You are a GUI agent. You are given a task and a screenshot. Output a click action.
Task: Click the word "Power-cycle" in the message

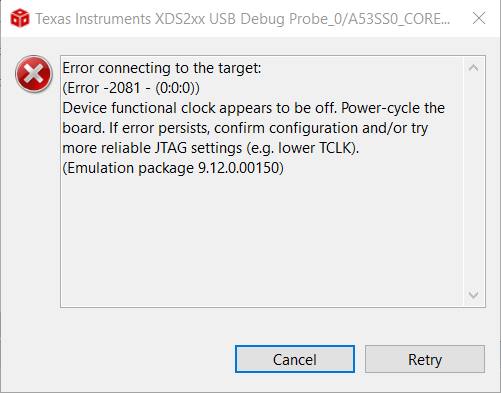tap(380, 108)
